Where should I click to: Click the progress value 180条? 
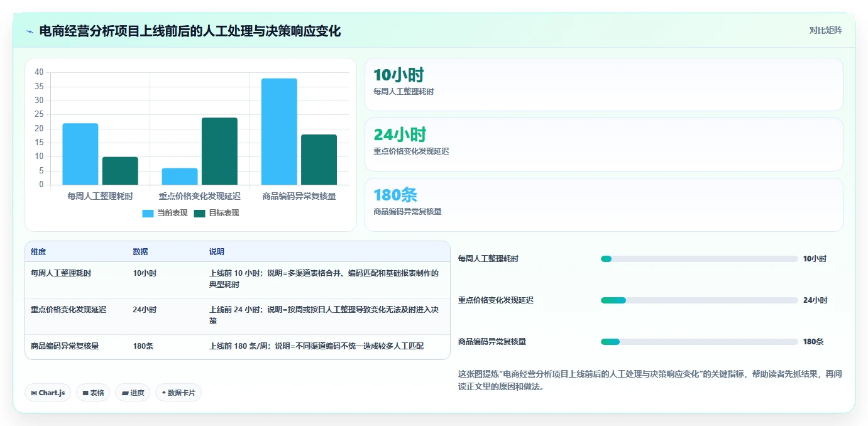coord(813,342)
